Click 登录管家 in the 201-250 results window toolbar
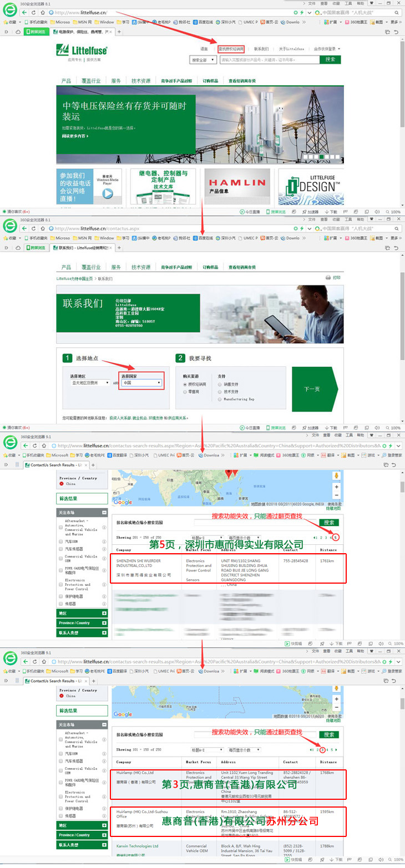Screen dimensions: 405x868 [x=392, y=455]
